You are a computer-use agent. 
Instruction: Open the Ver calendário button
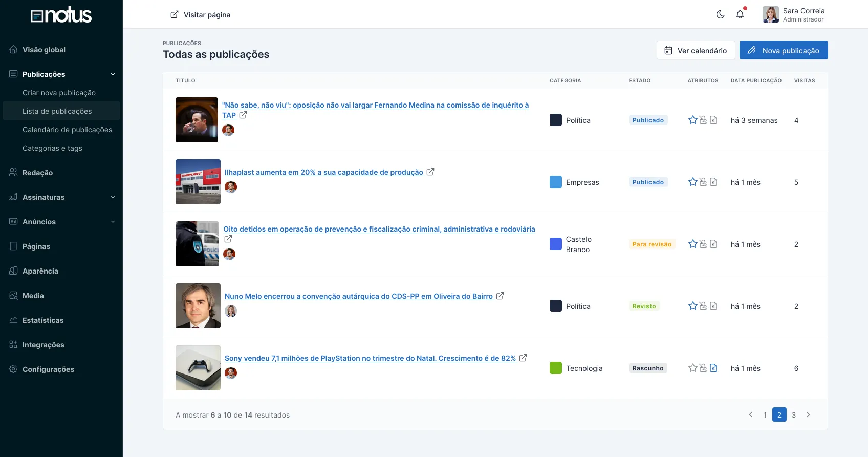click(696, 50)
